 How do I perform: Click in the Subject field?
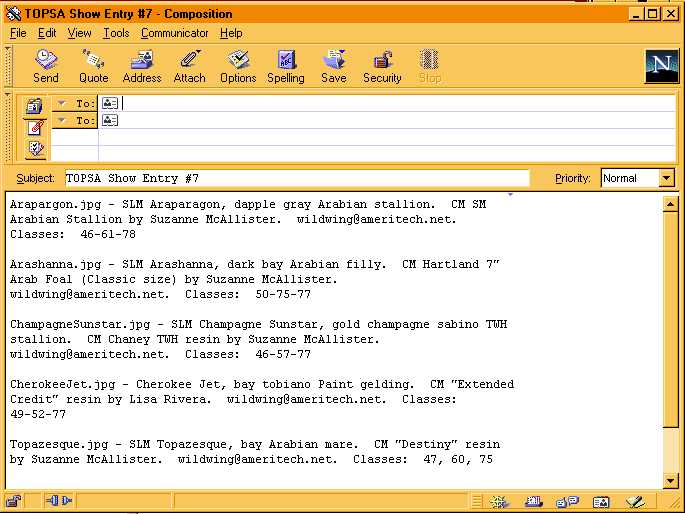(297, 178)
